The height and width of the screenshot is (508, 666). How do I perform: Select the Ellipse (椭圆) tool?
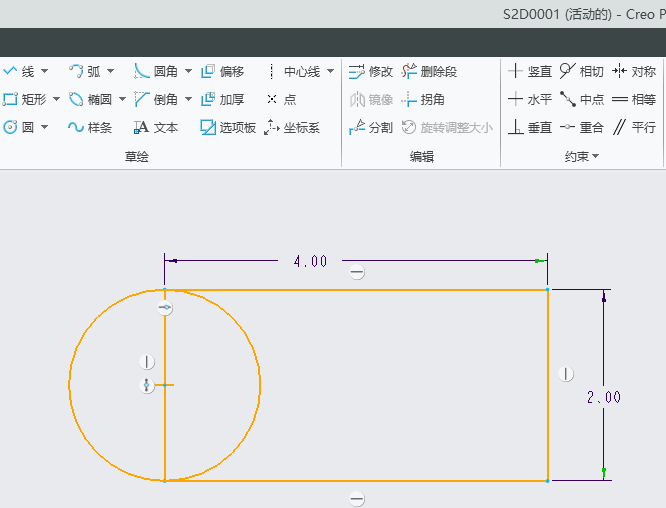click(90, 99)
